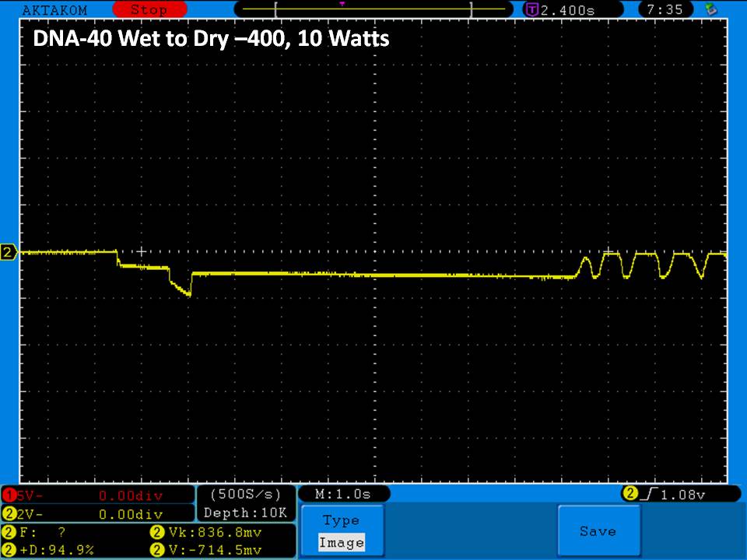This screenshot has width=747, height=560.
Task: Select the red channel 1 badge
Action: click(x=10, y=495)
